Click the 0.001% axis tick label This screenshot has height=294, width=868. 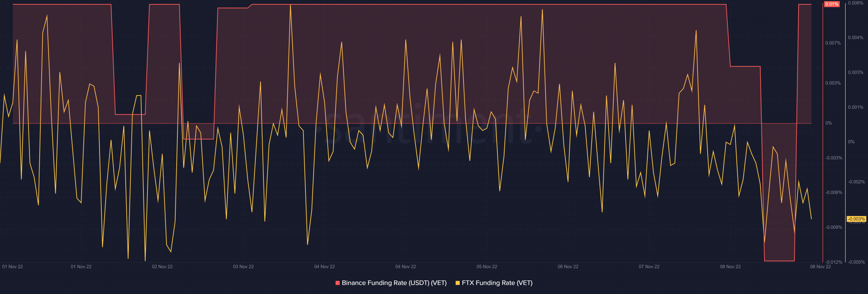(x=855, y=107)
